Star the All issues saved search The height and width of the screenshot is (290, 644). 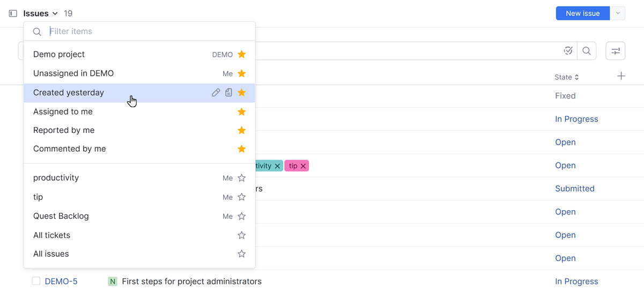242,254
